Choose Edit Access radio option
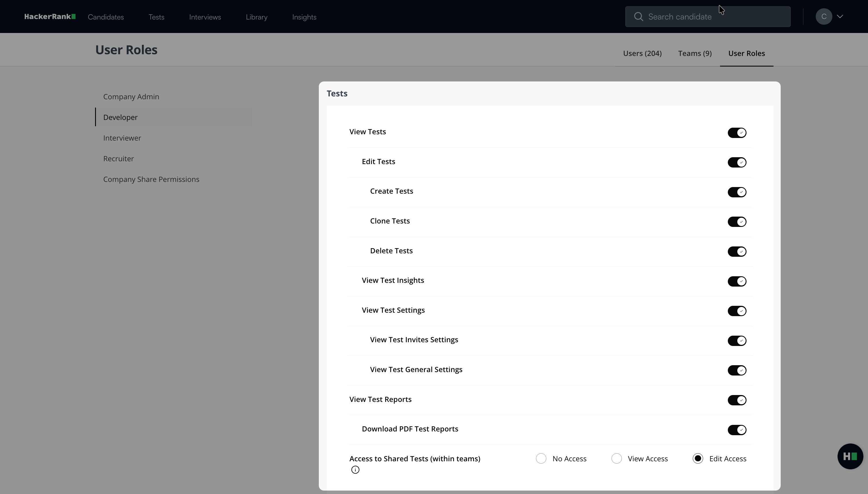The width and height of the screenshot is (868, 494). click(x=698, y=459)
